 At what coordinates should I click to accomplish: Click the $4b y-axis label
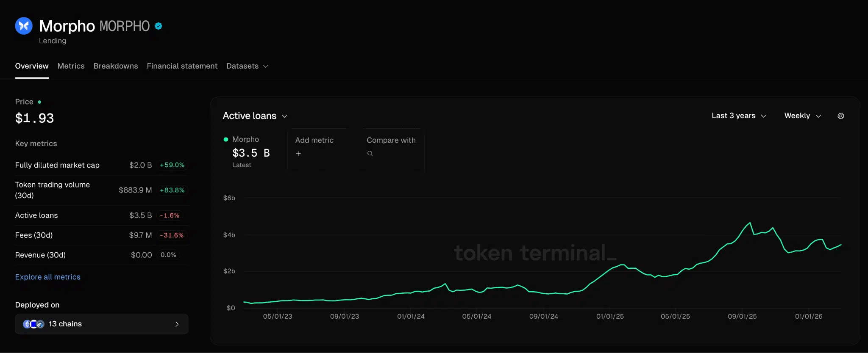(x=229, y=235)
